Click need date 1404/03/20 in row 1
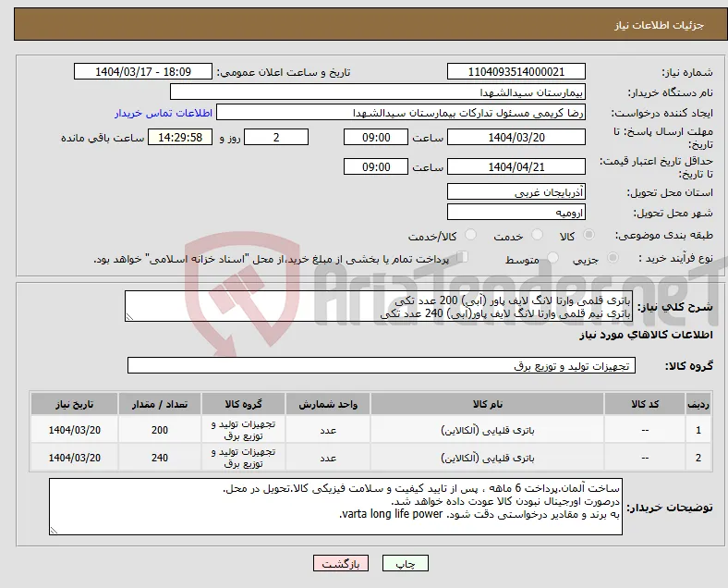Image resolution: width=728 pixels, height=588 pixels. point(74,430)
